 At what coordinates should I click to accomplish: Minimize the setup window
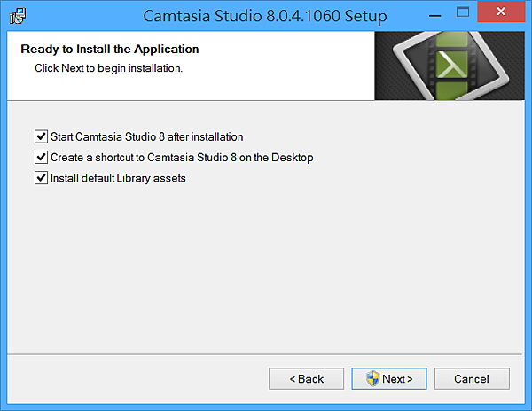pyautogui.click(x=435, y=16)
